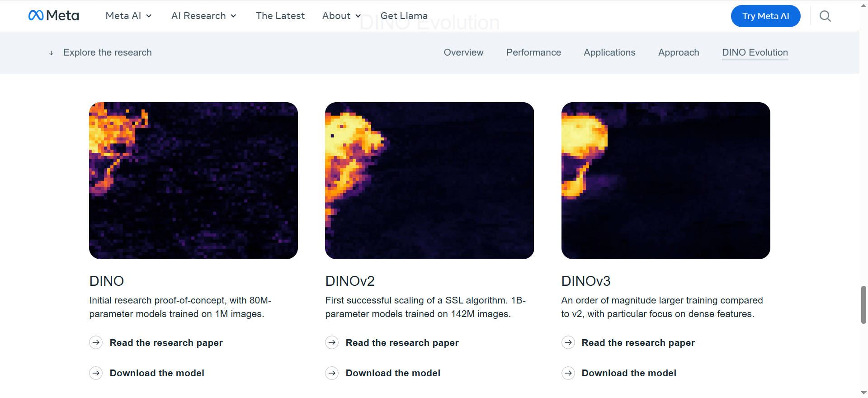Click arrow icon for DINOv3 research paper
868x398 pixels.
point(568,343)
